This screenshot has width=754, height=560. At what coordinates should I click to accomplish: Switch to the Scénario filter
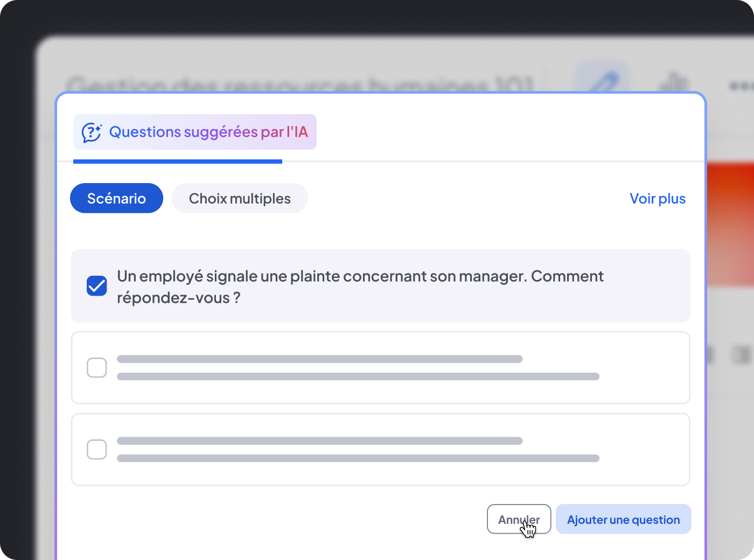[x=116, y=198]
